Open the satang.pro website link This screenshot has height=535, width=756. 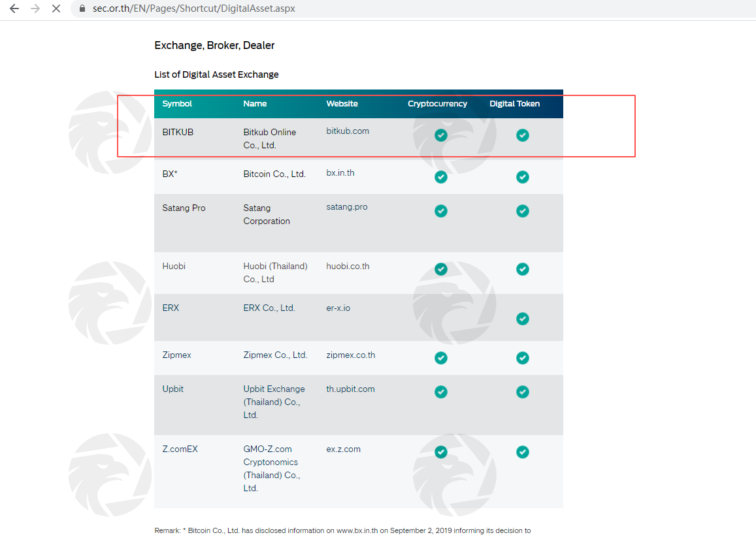pyautogui.click(x=347, y=207)
